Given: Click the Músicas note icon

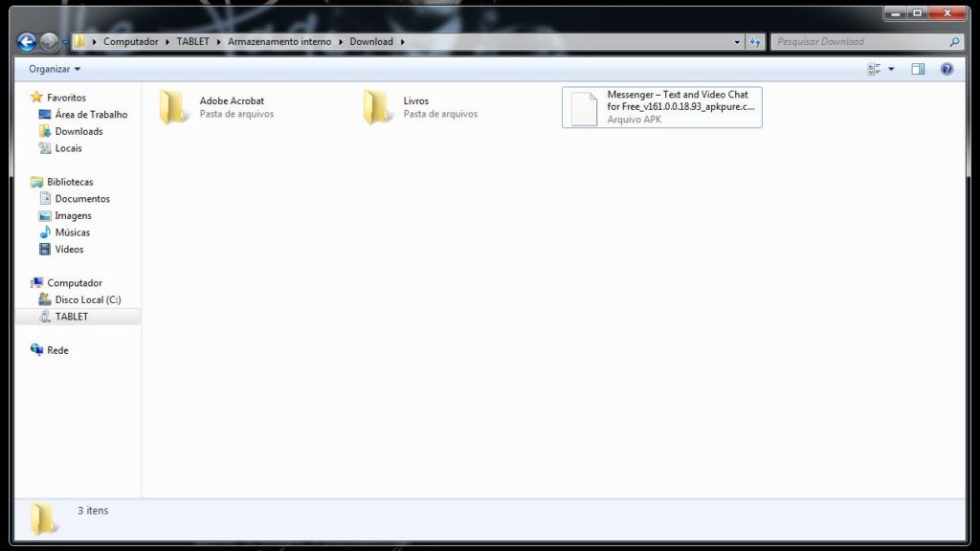Looking at the screenshot, I should point(45,231).
